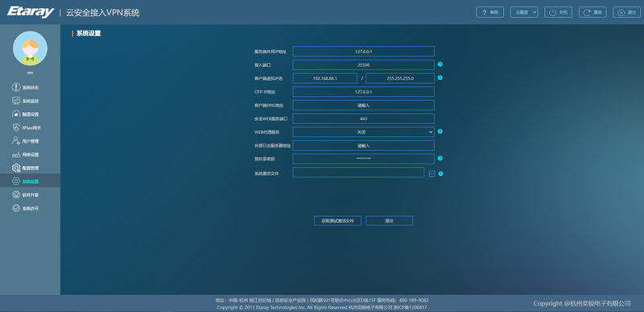The image size is (644, 312).
Task: Click the help icon beside the activation file browse button
Action: click(440, 173)
